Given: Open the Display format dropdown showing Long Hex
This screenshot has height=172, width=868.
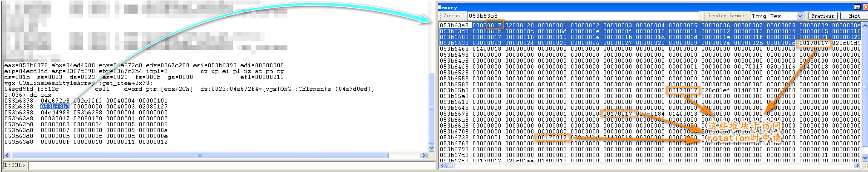Looking at the screenshot, I should [777, 16].
